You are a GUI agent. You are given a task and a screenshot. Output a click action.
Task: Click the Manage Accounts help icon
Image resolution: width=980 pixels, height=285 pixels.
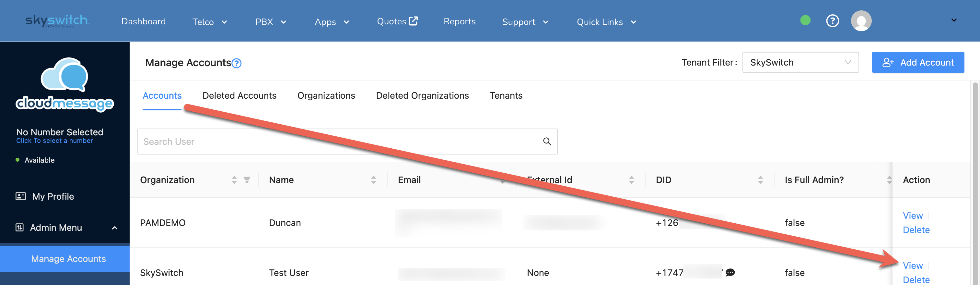[236, 63]
